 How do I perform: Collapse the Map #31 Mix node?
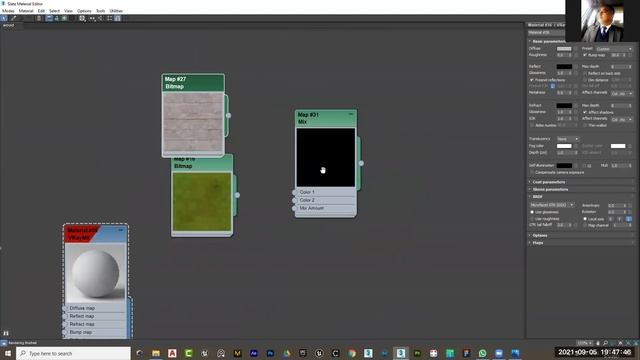(350, 114)
